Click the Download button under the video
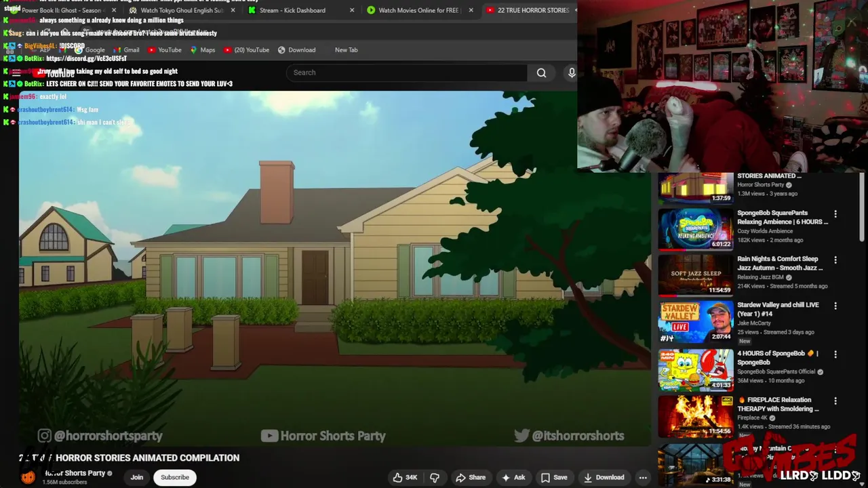The height and width of the screenshot is (488, 868). pyautogui.click(x=604, y=477)
